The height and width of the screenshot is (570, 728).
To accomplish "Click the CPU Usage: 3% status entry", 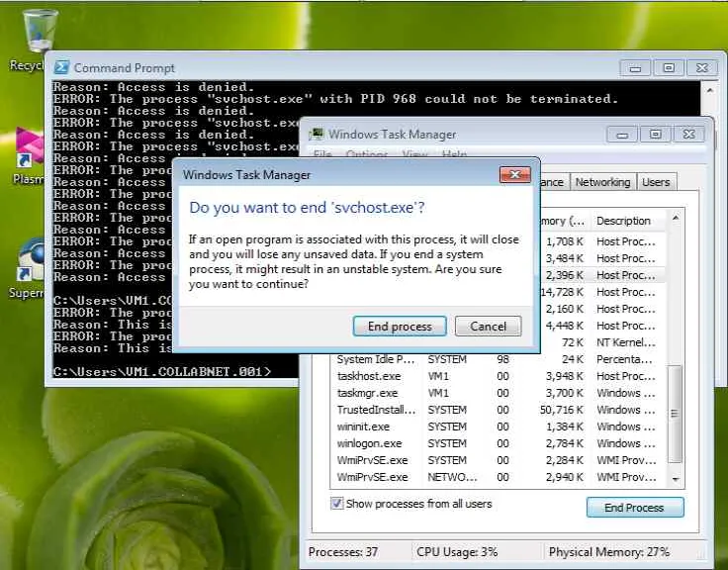I will (x=457, y=552).
